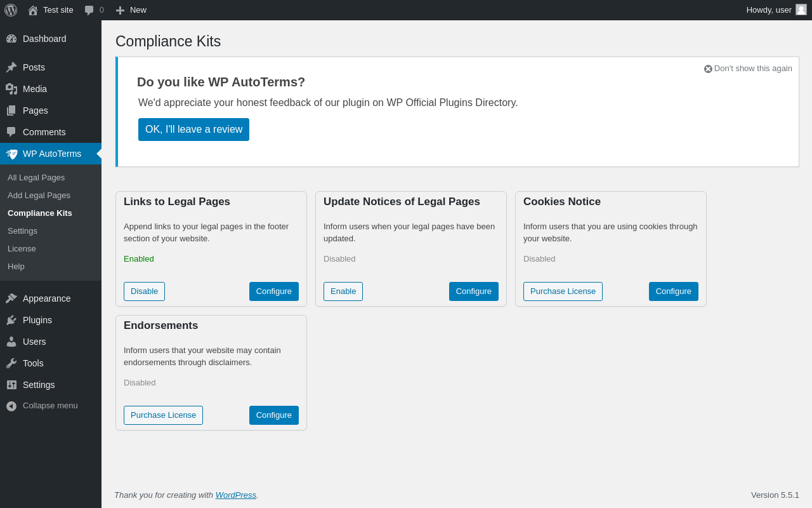The width and height of the screenshot is (812, 508).
Task: Go to the License submenu item
Action: pos(22,248)
